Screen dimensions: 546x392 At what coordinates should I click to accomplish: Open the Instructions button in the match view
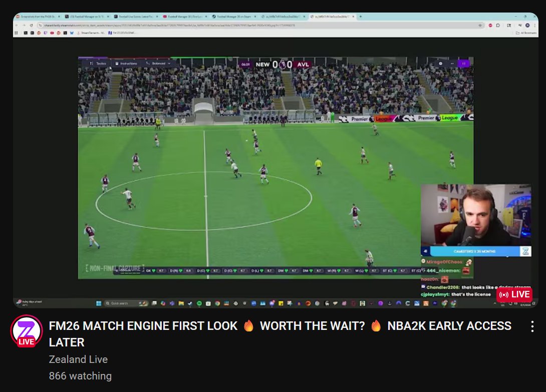click(x=126, y=64)
